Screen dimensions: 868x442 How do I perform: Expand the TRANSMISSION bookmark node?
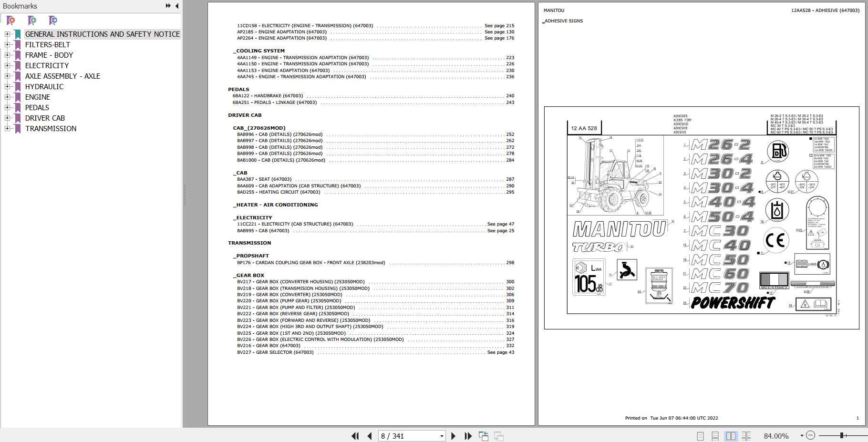[x=7, y=128]
